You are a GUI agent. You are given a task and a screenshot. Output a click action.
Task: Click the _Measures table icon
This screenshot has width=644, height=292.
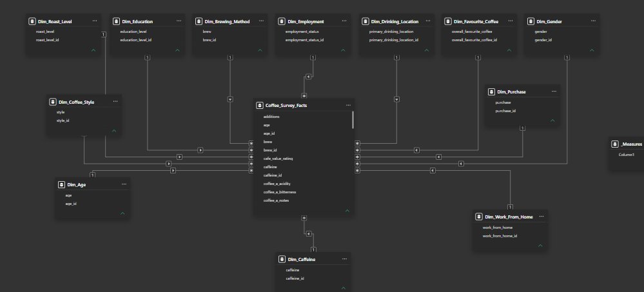click(x=614, y=144)
